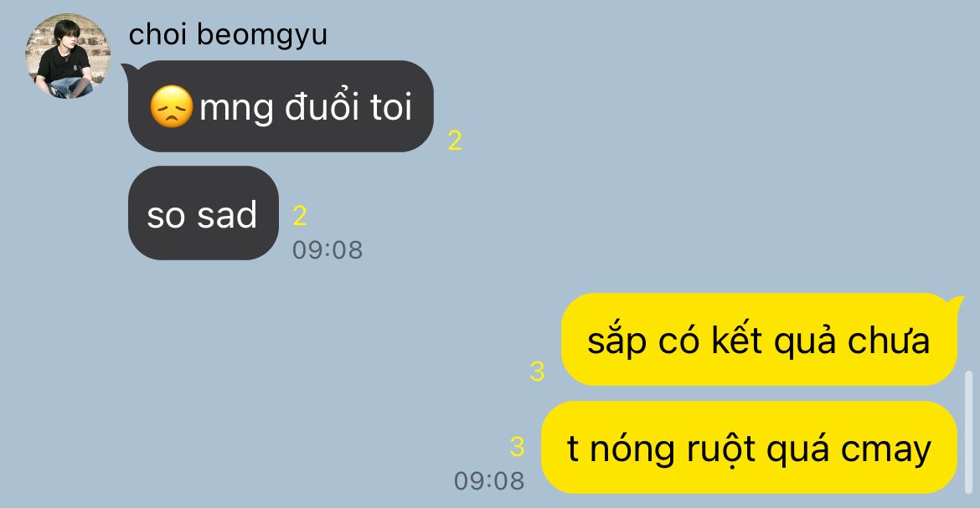Click the 09:08 timestamp beside the yellow bubble
This screenshot has height=508, width=980.
pyautogui.click(x=489, y=480)
